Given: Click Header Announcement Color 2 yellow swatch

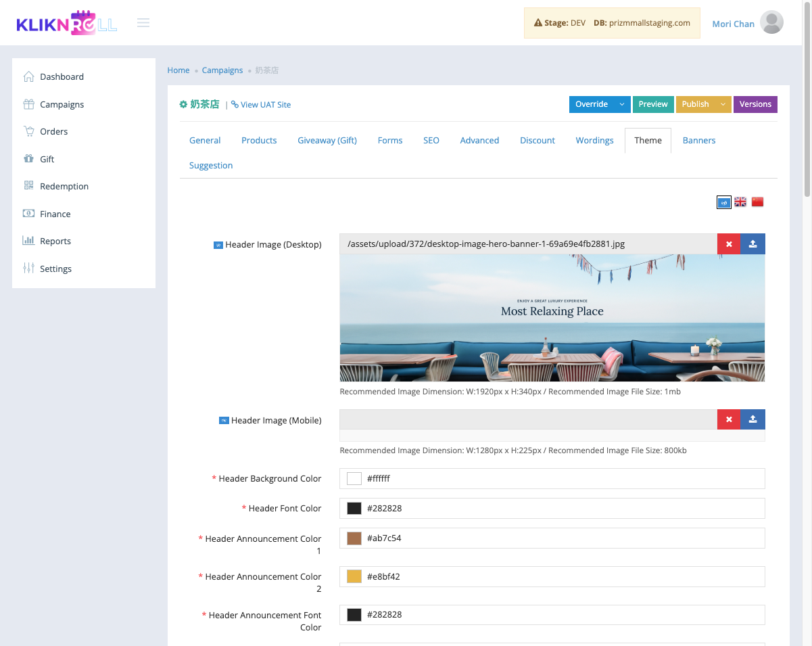Looking at the screenshot, I should pyautogui.click(x=354, y=576).
